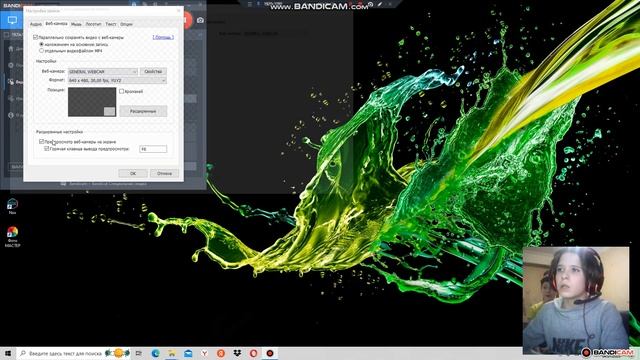Image resolution: width=640 pixels, height=360 pixels.
Task: Click the Отмена cancel button
Action: (164, 173)
